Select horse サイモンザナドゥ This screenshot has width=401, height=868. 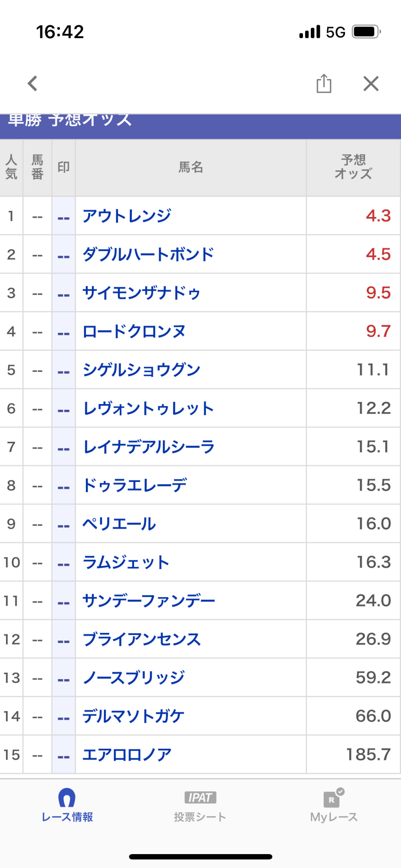tap(141, 293)
